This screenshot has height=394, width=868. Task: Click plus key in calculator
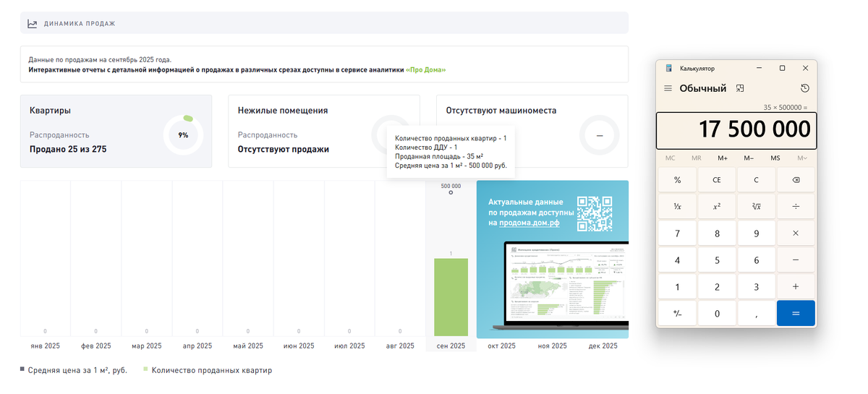point(796,287)
